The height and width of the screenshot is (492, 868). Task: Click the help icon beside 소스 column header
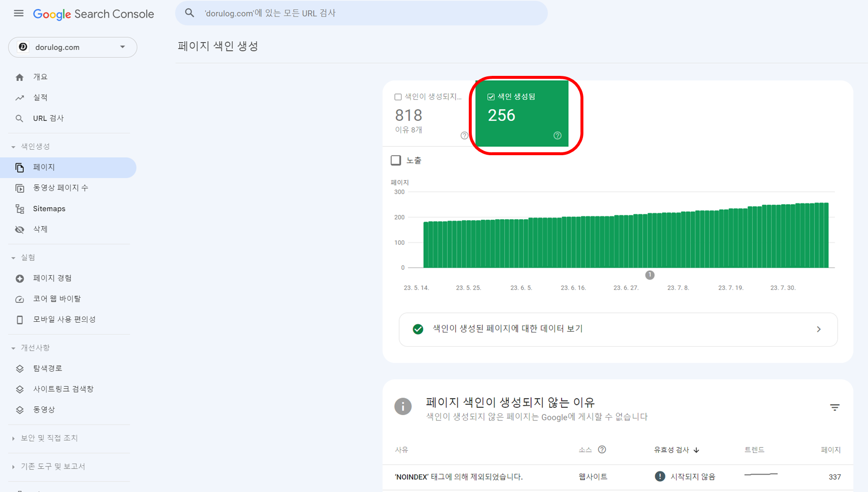pyautogui.click(x=602, y=449)
